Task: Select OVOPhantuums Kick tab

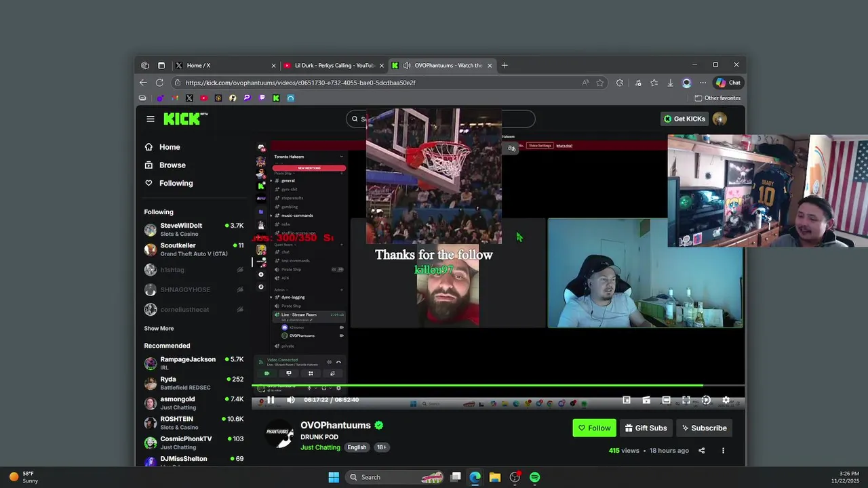Action: pyautogui.click(x=442, y=66)
